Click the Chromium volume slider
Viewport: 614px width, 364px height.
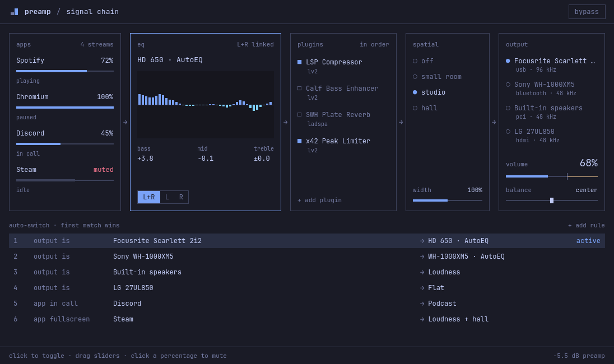65,108
